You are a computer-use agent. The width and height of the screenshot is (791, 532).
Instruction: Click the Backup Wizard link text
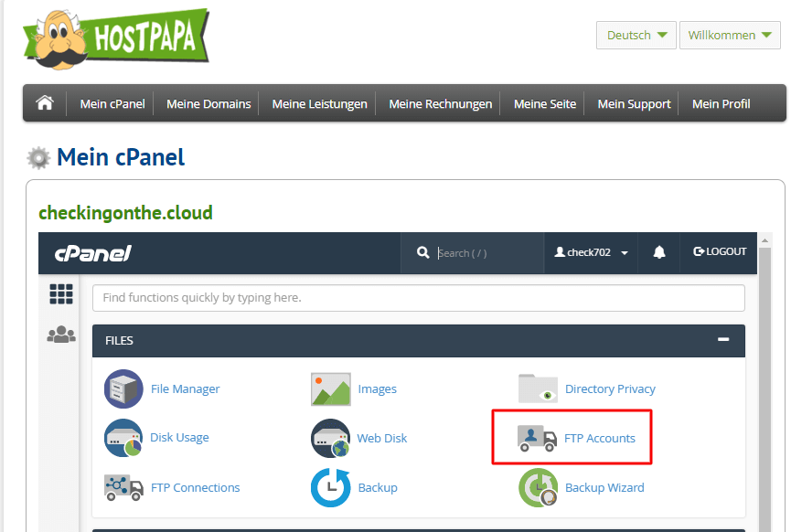point(604,487)
